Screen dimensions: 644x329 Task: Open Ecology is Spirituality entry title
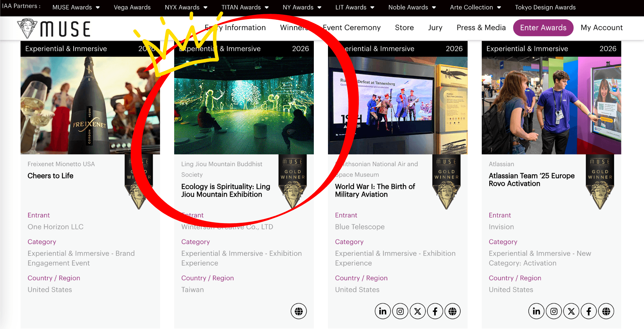(225, 190)
